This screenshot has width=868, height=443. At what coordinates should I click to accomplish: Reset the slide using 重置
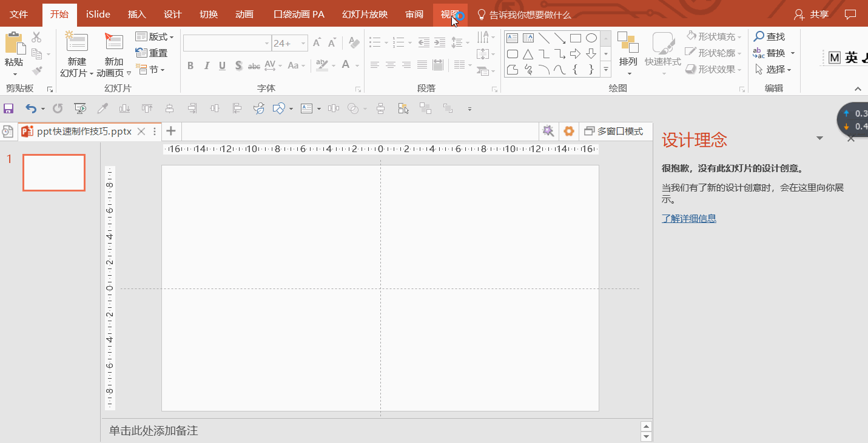point(152,53)
